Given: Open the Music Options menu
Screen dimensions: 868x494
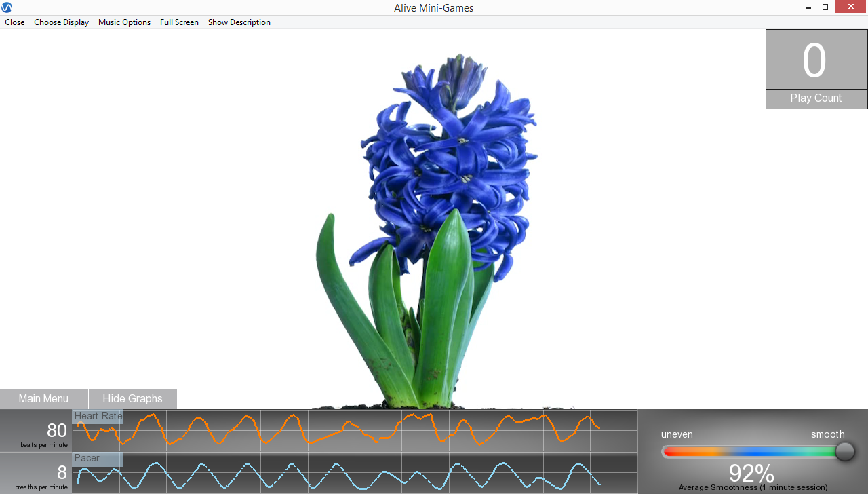Looking at the screenshot, I should 124,22.
